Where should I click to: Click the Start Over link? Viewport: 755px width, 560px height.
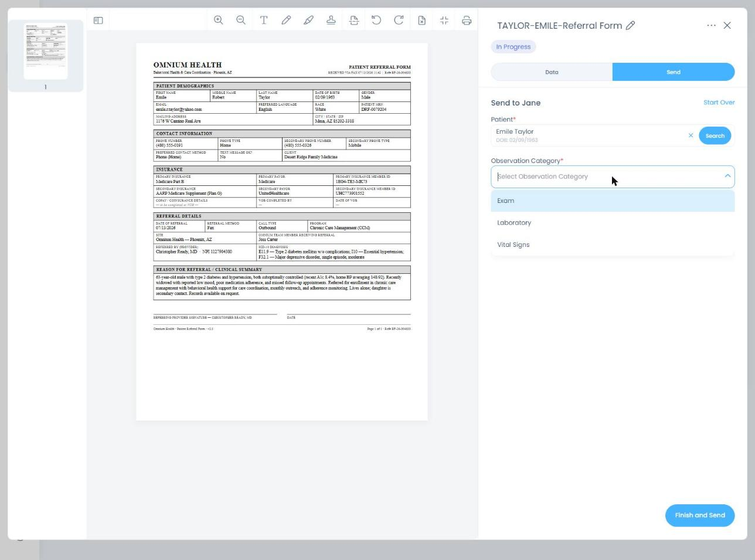pyautogui.click(x=719, y=102)
